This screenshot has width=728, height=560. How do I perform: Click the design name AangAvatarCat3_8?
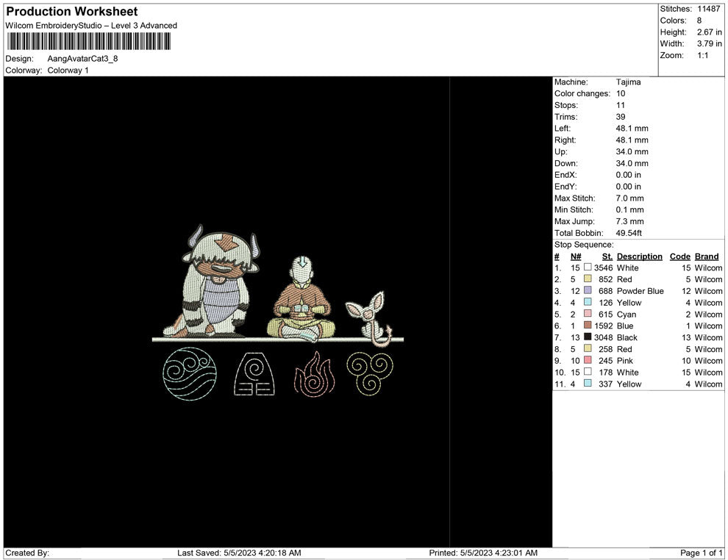pos(82,59)
